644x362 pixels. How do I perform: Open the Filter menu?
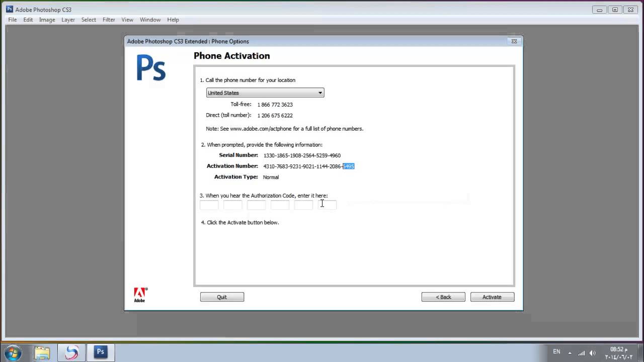tap(109, 20)
